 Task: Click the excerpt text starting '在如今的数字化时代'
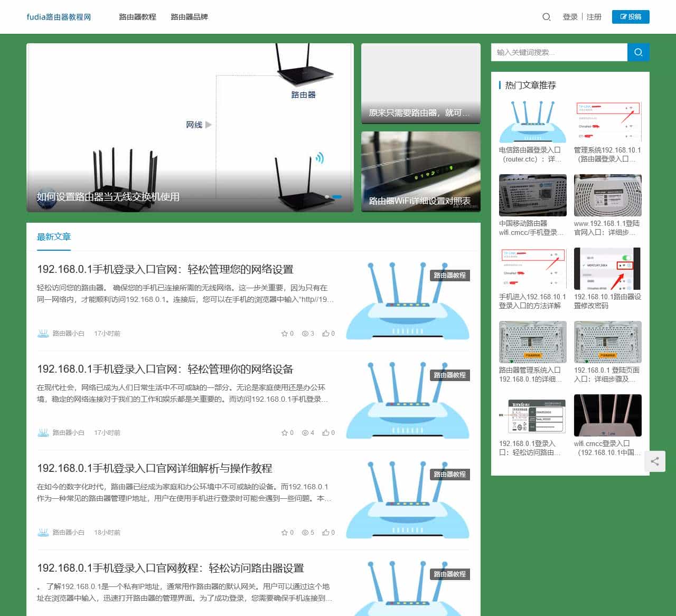[x=184, y=492]
